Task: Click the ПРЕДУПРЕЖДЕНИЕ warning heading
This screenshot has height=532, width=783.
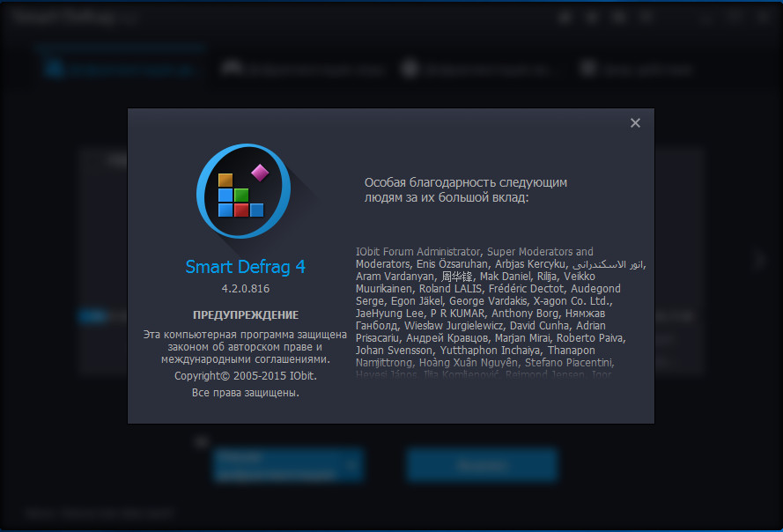Action: [x=245, y=314]
